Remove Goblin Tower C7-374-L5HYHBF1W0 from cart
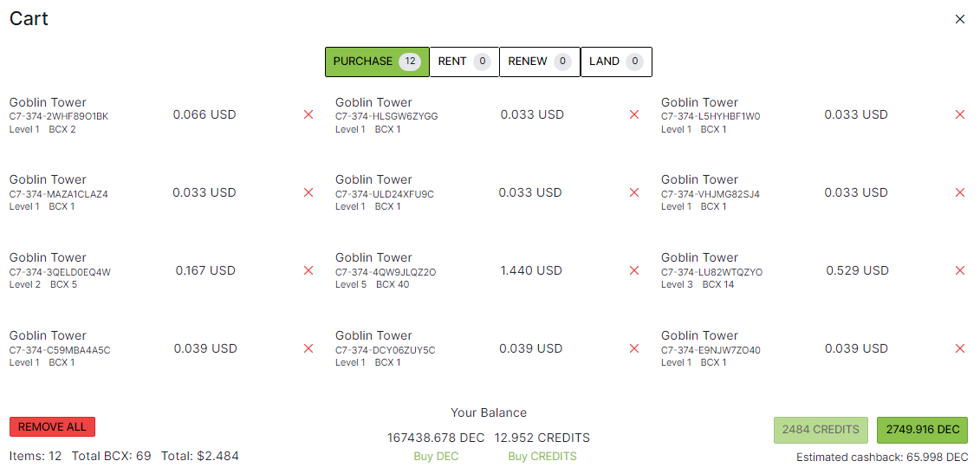This screenshot has height=474, width=980. click(x=959, y=114)
